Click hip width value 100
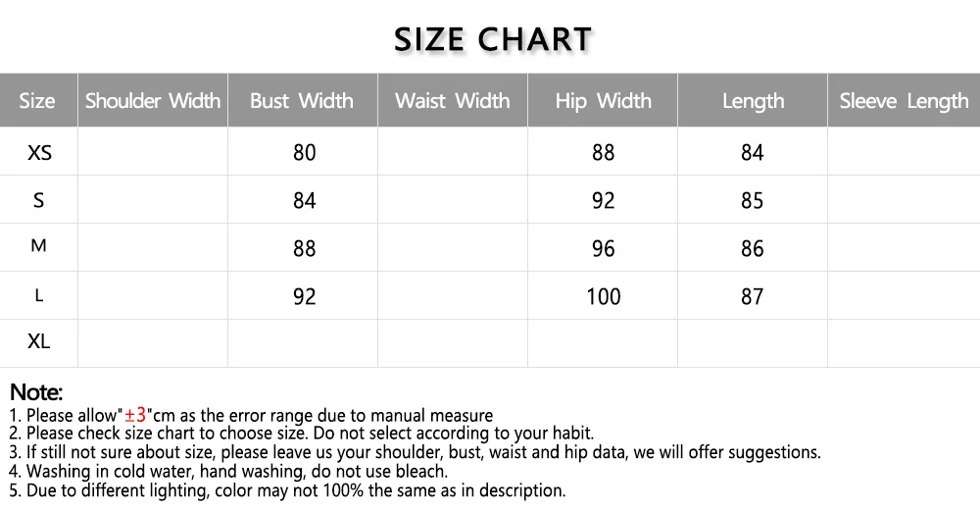This screenshot has width=980, height=512. coord(603,296)
